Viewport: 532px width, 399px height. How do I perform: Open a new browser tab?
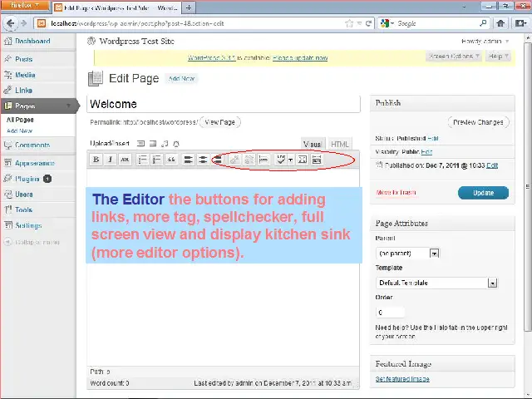(189, 7)
